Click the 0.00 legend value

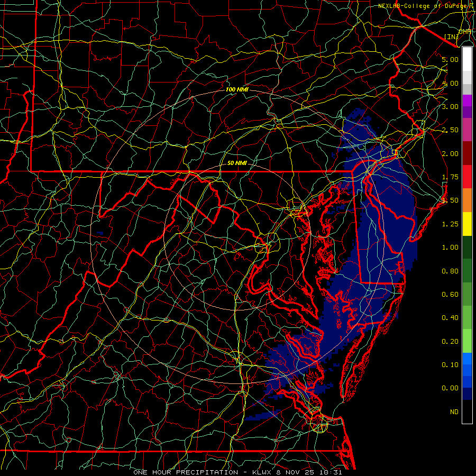point(450,388)
